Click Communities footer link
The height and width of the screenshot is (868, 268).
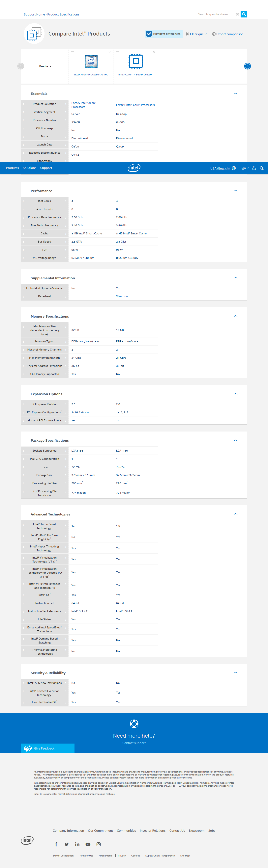point(126,831)
